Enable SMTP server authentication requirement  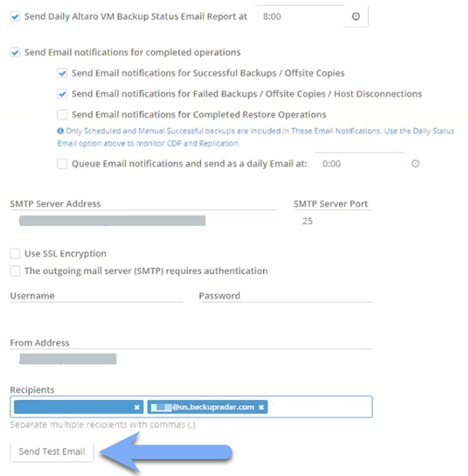15,271
